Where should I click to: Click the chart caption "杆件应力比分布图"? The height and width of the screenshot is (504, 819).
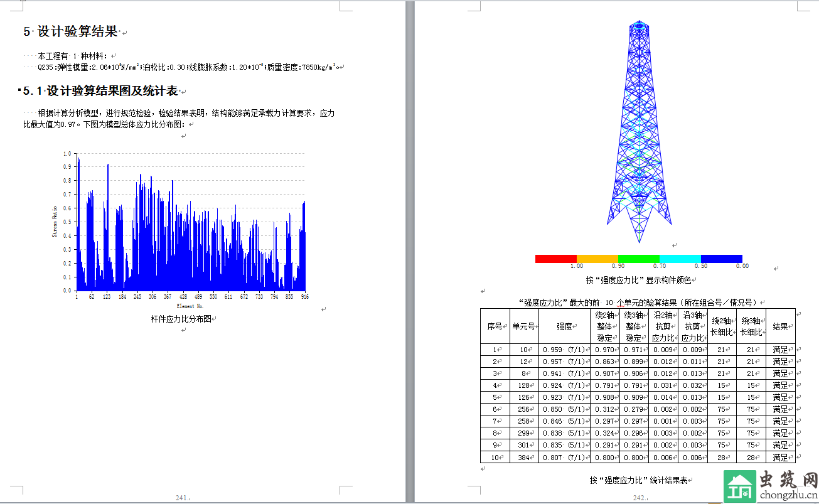click(181, 319)
